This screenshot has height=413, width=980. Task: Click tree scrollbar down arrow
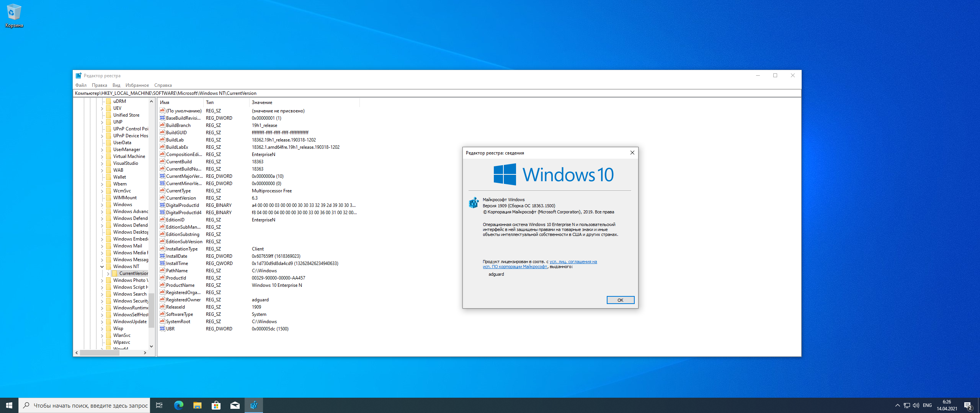(151, 346)
